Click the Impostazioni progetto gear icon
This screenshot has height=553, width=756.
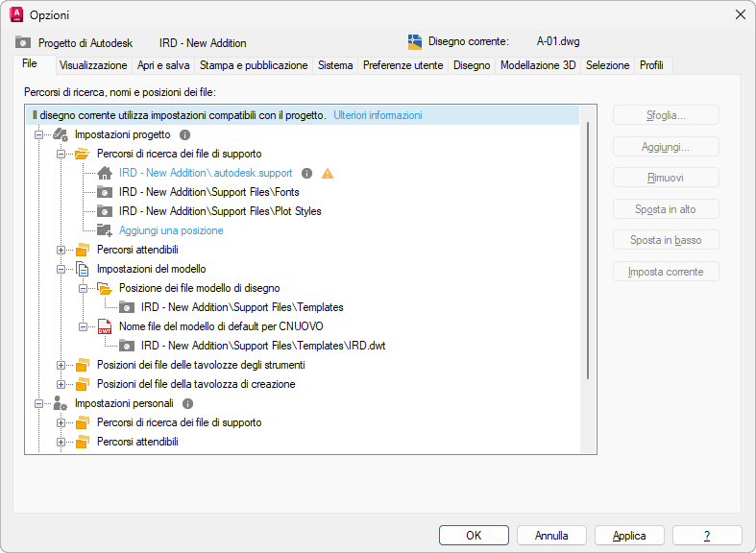tap(61, 134)
